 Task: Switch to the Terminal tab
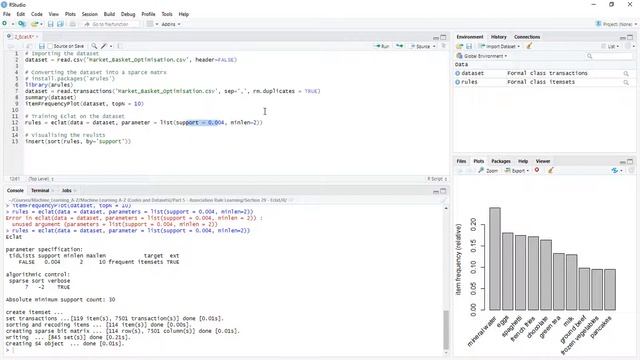pyautogui.click(x=40, y=191)
